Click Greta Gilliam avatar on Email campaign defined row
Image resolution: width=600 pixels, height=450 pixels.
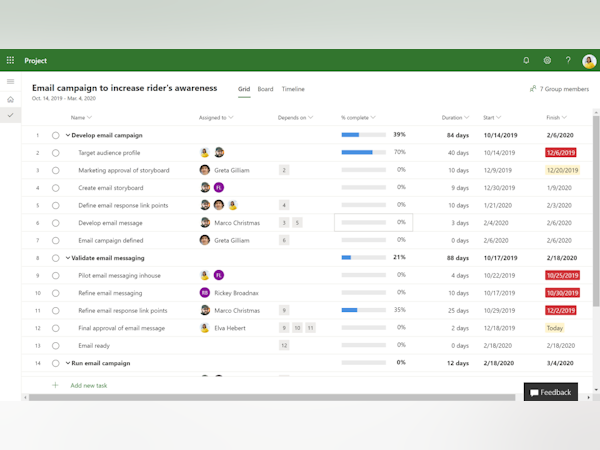[205, 240]
